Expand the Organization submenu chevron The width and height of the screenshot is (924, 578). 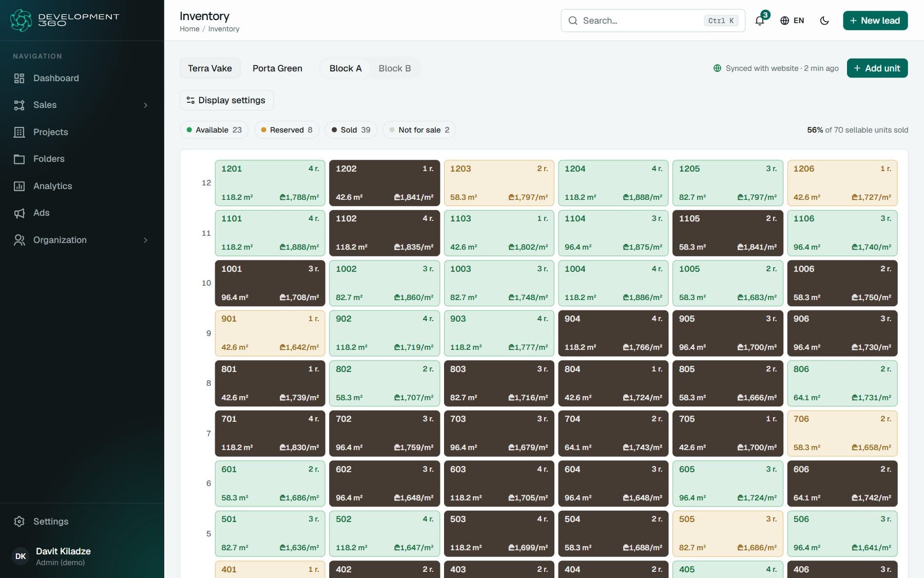point(145,240)
